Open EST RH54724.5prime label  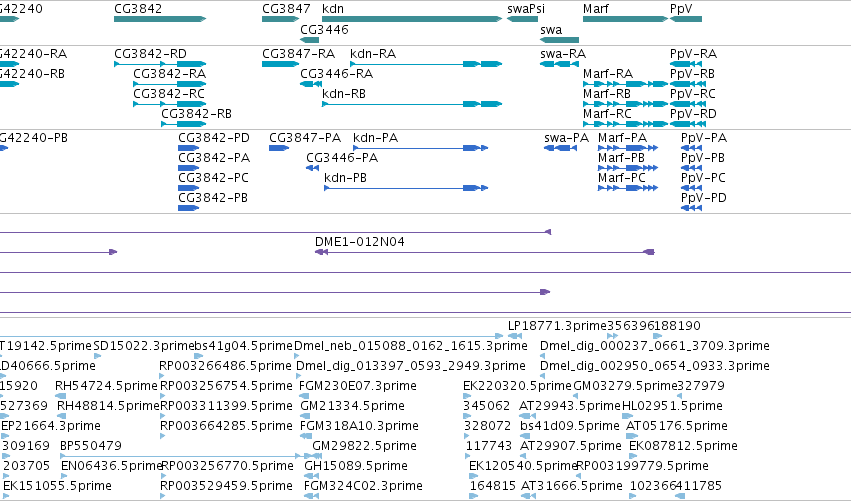click(106, 386)
